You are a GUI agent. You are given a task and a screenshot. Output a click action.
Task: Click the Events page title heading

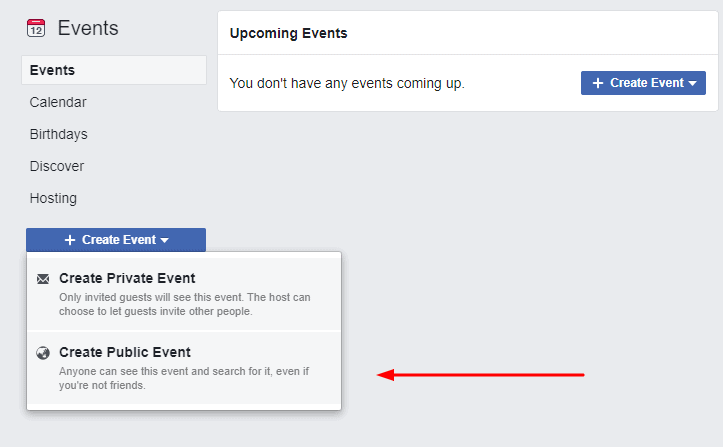[88, 28]
